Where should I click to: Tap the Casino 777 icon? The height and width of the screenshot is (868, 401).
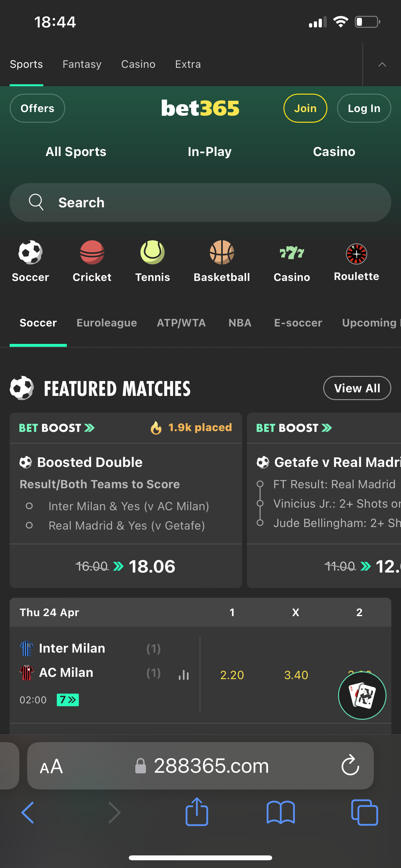point(292,253)
